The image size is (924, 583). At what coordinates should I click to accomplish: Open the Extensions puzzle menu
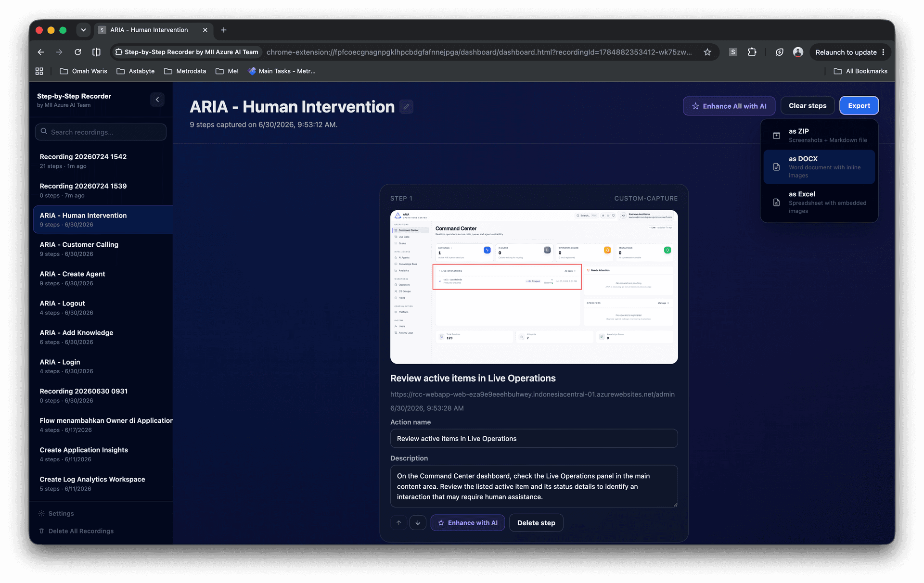(x=752, y=52)
